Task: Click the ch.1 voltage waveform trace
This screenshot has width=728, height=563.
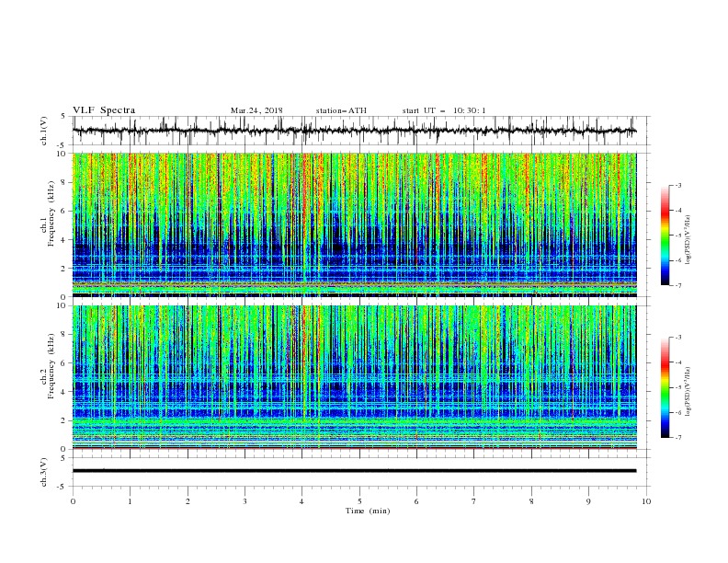Action: pyautogui.click(x=354, y=131)
